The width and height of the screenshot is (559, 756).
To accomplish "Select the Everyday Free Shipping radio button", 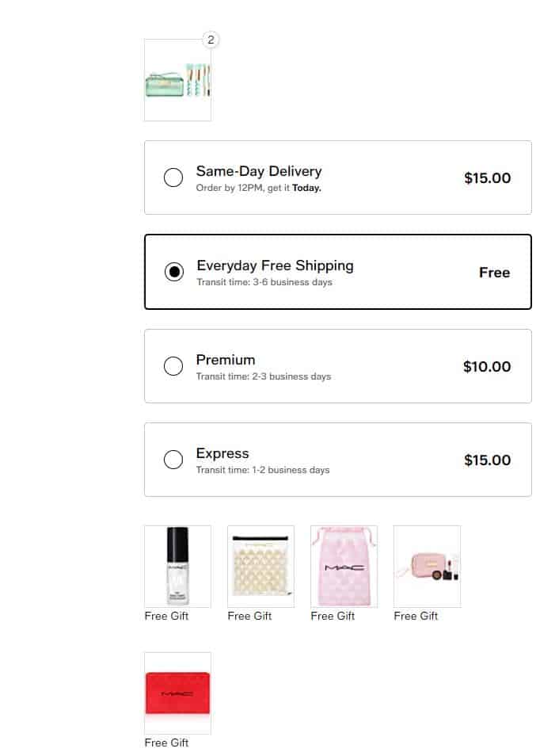I will 173,272.
